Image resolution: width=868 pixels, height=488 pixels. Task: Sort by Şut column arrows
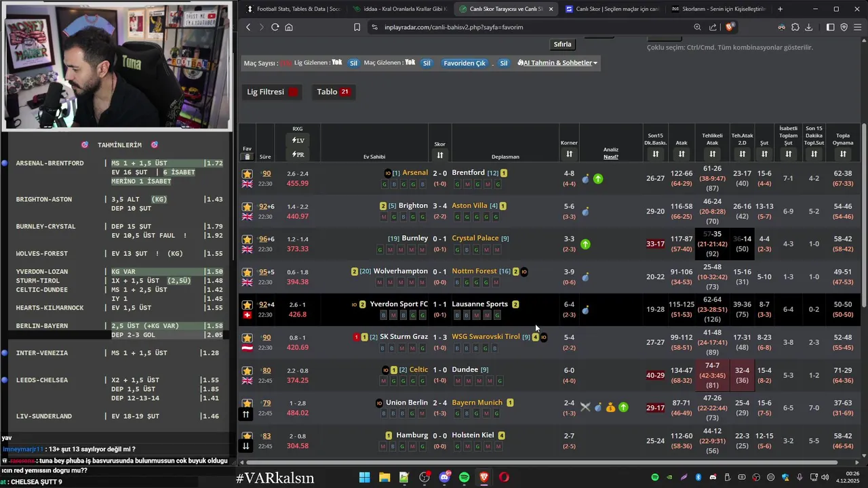764,154
